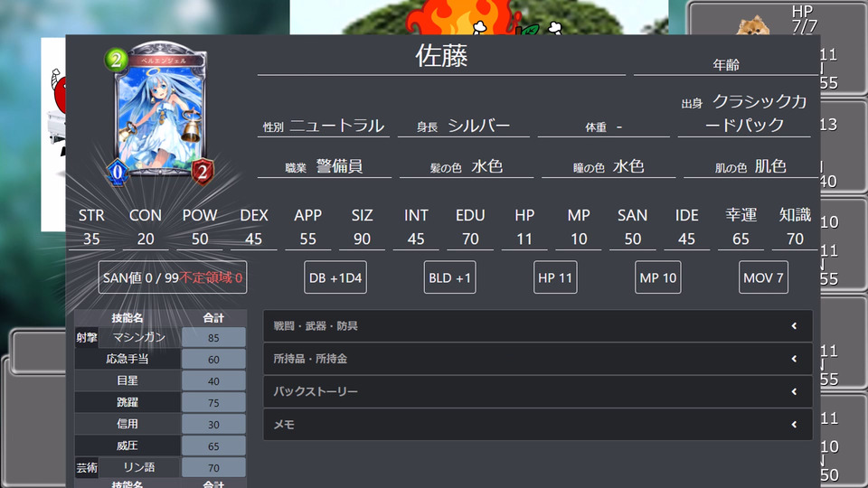Viewport: 868px width, 488px height.
Task: Click the 身長 field showing シルバー
Action: (x=464, y=127)
